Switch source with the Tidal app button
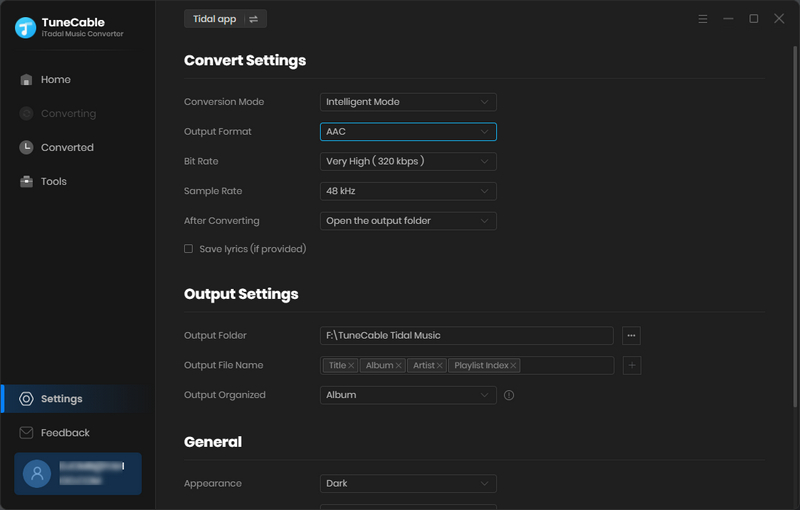 pos(225,19)
